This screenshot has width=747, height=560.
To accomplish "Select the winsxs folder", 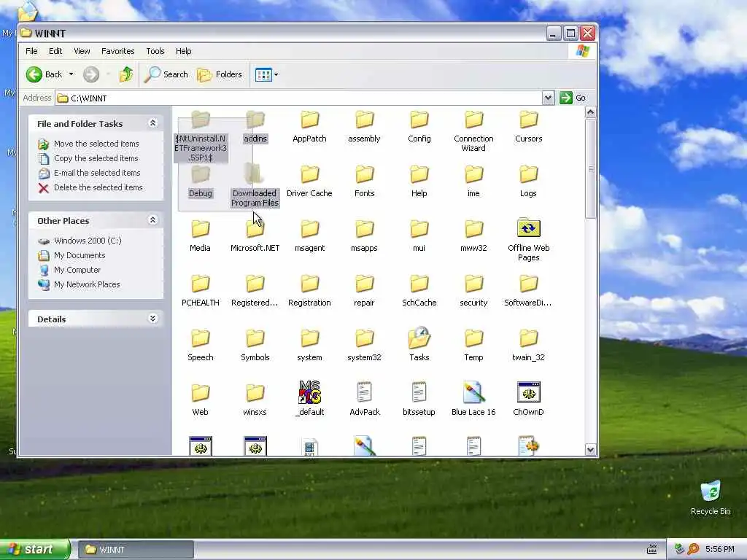I will pyautogui.click(x=255, y=400).
